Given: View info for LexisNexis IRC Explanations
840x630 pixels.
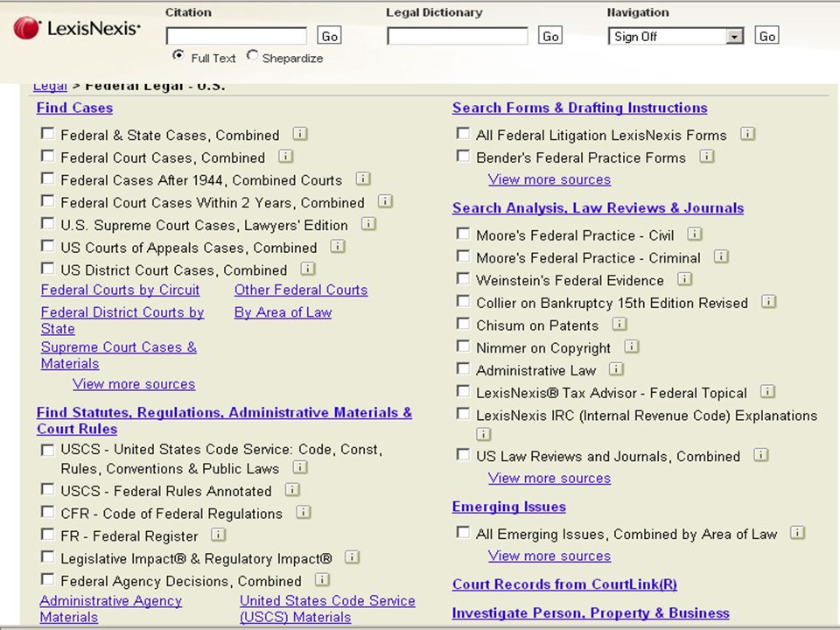Looking at the screenshot, I should click(484, 434).
